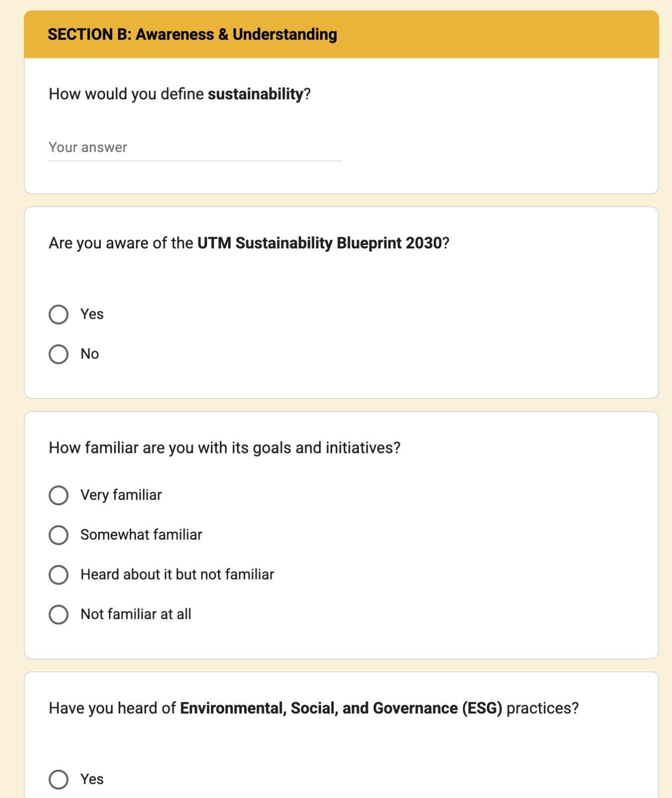Click the "Your answer" sustainability text field
Screen dimensions: 672x798
click(194, 148)
